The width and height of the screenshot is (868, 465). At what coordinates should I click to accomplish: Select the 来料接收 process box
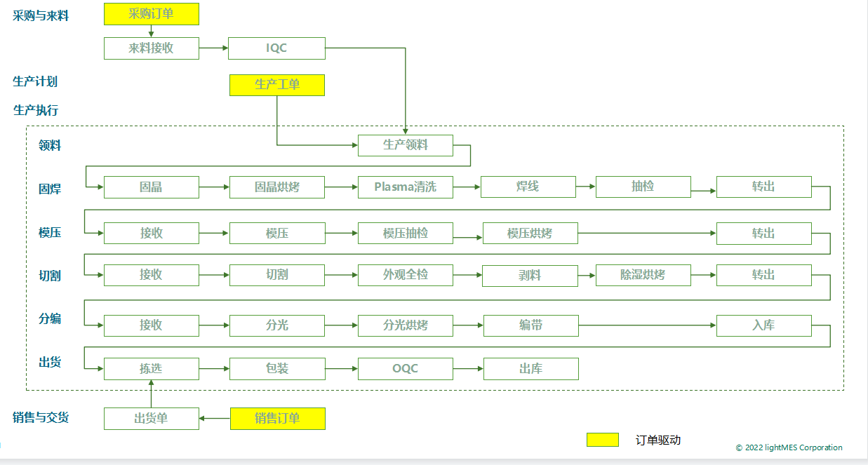(x=151, y=48)
